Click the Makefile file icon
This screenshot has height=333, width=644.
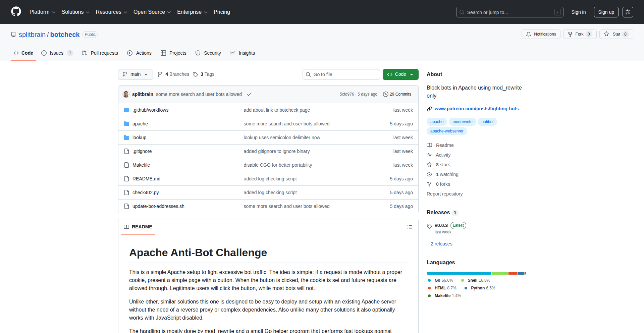point(126,165)
